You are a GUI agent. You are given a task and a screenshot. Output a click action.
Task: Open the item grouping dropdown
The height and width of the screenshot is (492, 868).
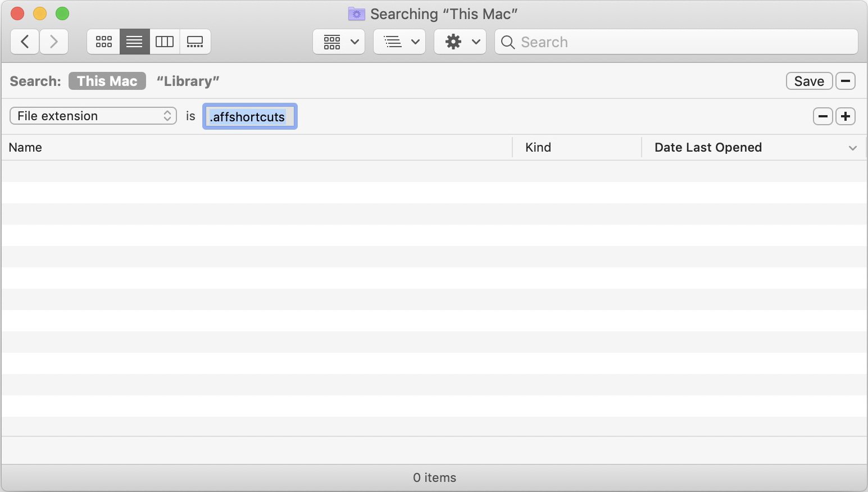[x=399, y=42]
